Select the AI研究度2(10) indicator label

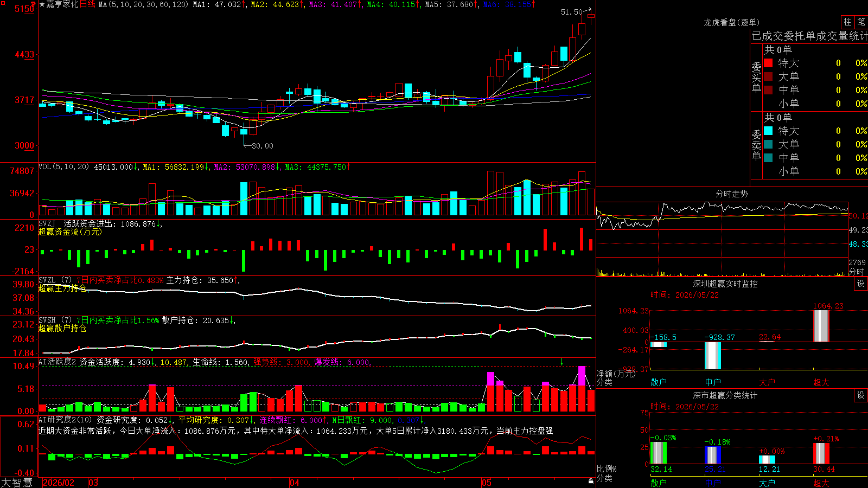pos(65,420)
